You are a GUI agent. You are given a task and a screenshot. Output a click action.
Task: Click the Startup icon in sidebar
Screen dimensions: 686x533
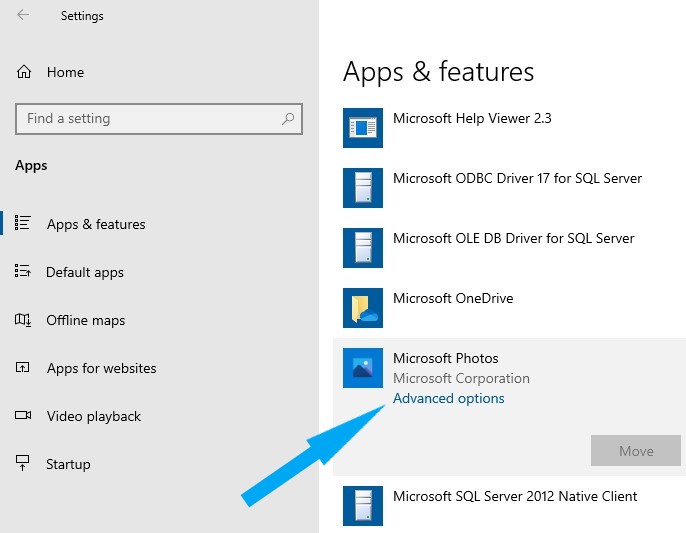pyautogui.click(x=23, y=463)
